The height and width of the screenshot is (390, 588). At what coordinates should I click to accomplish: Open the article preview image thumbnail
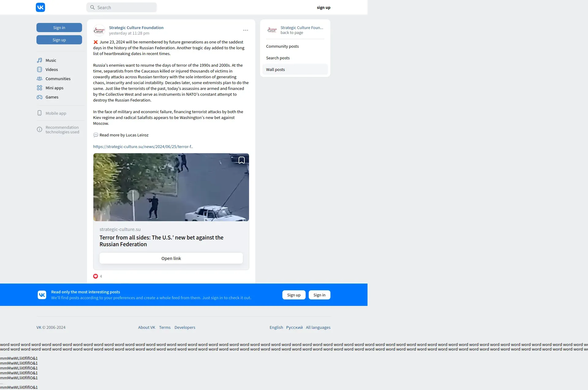(x=171, y=187)
